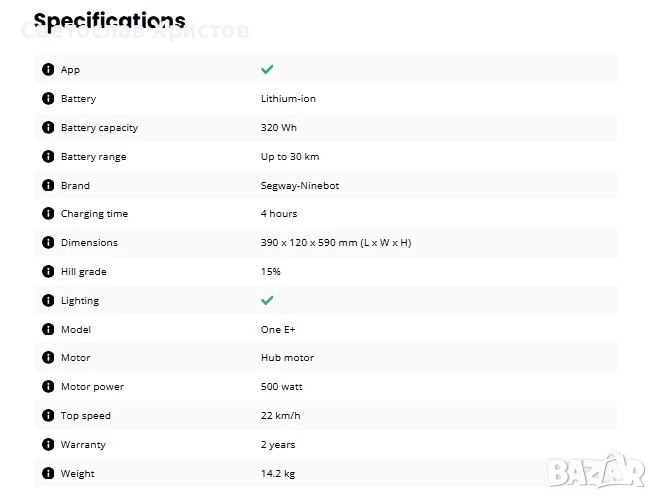657x500 pixels.
Task: Click the info icon next to Motor
Action: point(47,358)
